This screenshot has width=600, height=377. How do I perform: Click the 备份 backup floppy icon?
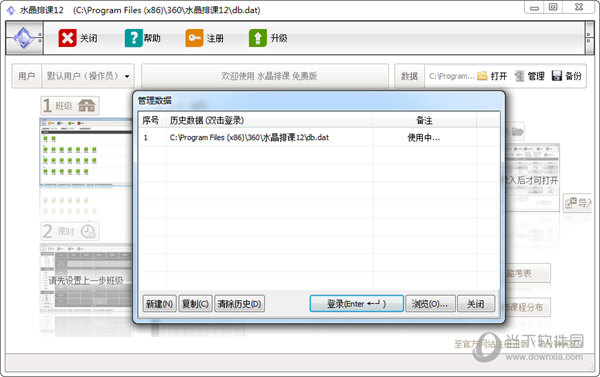(x=567, y=76)
